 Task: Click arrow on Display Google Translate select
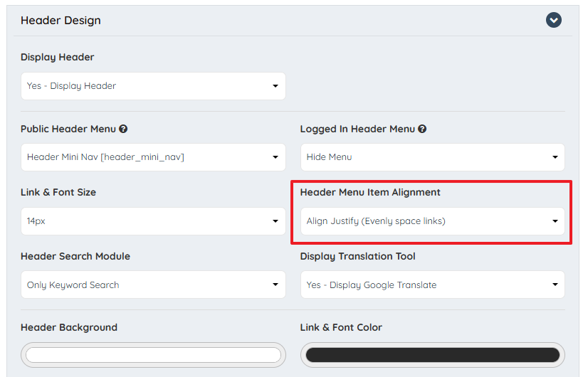pyautogui.click(x=555, y=285)
